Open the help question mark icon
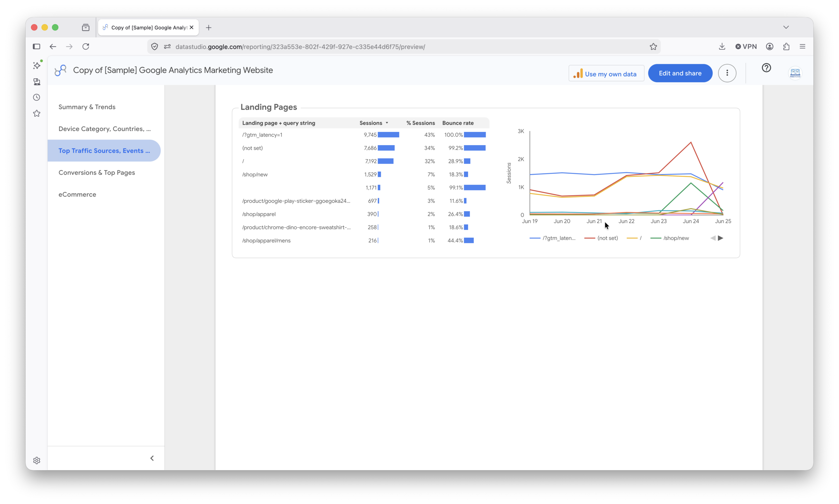The height and width of the screenshot is (504, 839). tap(766, 68)
